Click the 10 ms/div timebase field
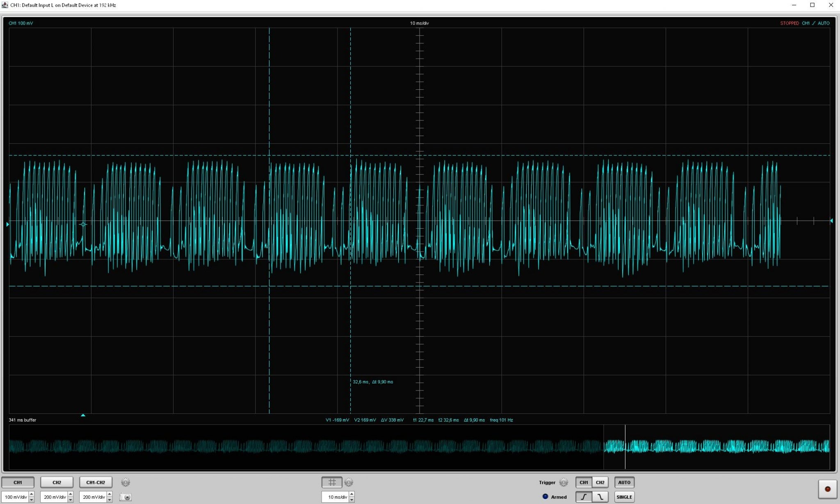Viewport: 840px width, 504px height. pyautogui.click(x=335, y=497)
